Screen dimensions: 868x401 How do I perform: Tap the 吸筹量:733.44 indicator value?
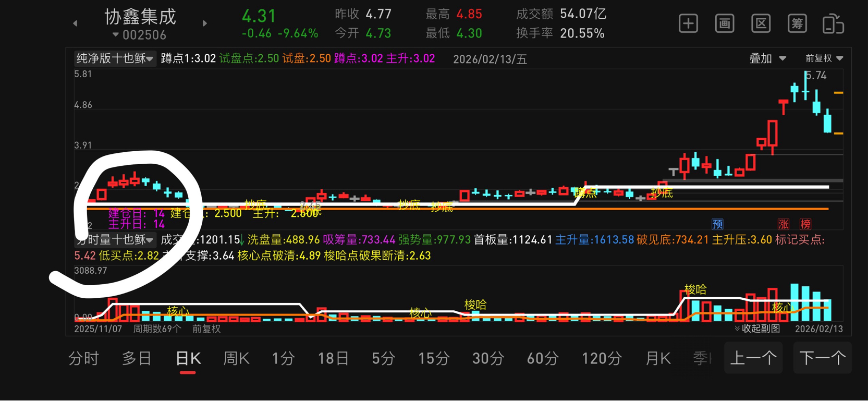[x=359, y=240]
